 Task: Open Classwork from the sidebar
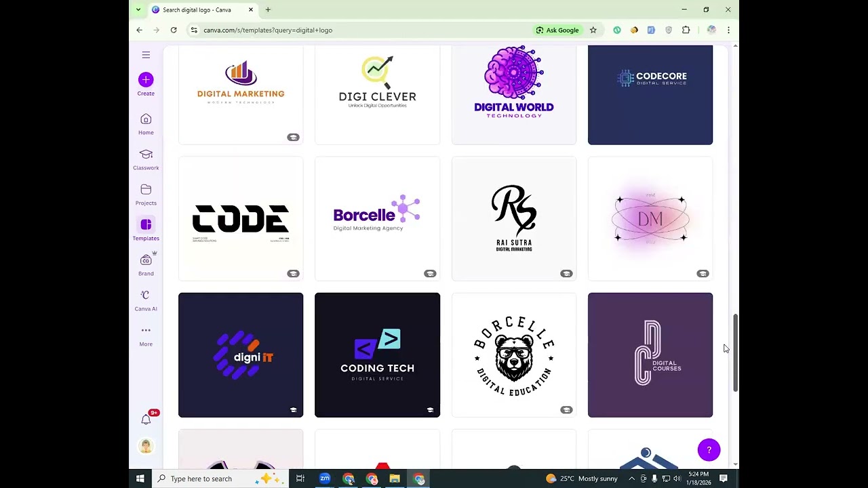click(x=146, y=160)
